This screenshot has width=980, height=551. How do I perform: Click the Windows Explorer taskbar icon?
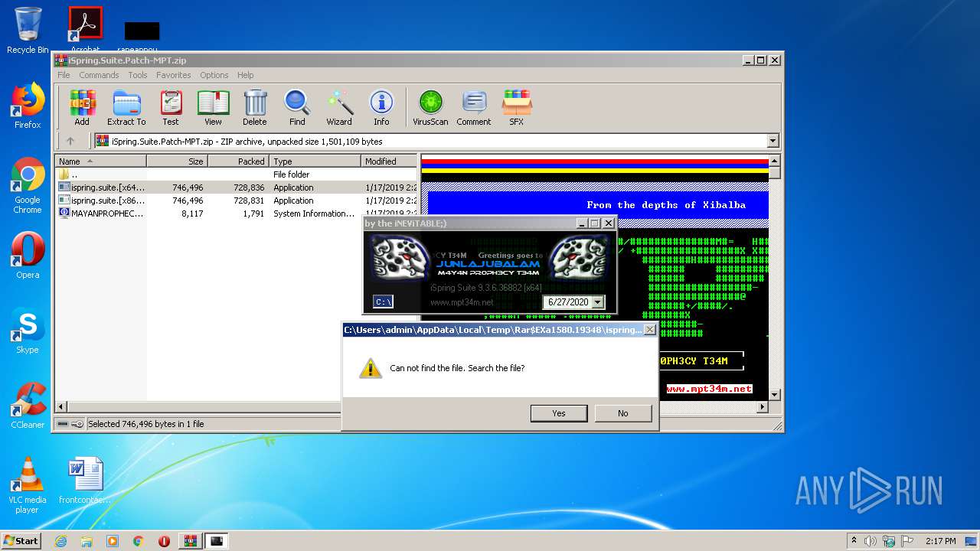pos(87,541)
